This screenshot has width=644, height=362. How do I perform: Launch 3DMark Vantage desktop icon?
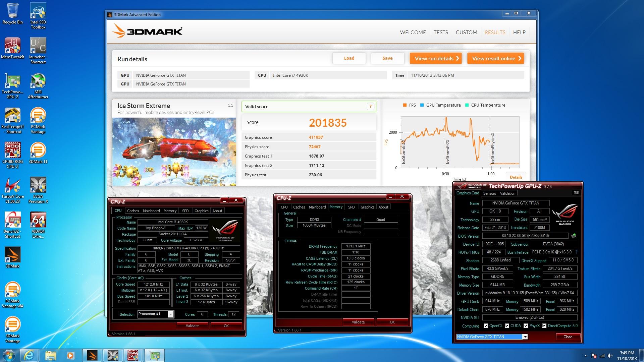(x=12, y=329)
